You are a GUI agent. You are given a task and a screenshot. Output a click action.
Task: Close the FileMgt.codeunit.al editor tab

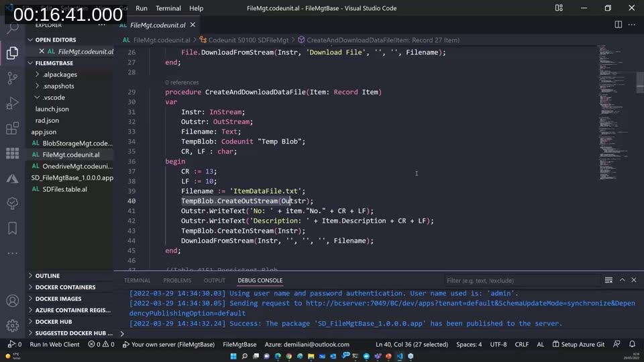tap(193, 25)
